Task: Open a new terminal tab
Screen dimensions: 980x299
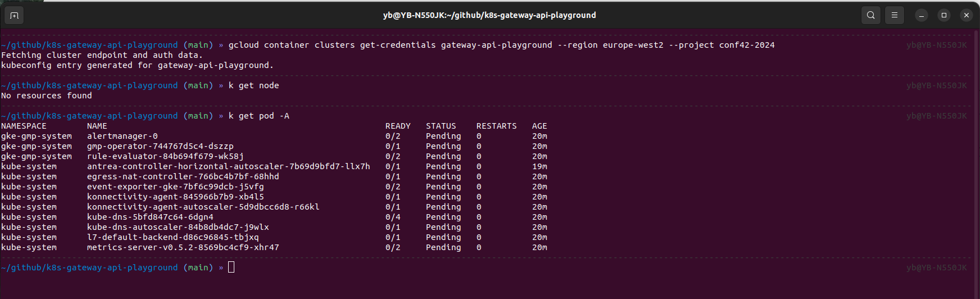Action: [15, 15]
